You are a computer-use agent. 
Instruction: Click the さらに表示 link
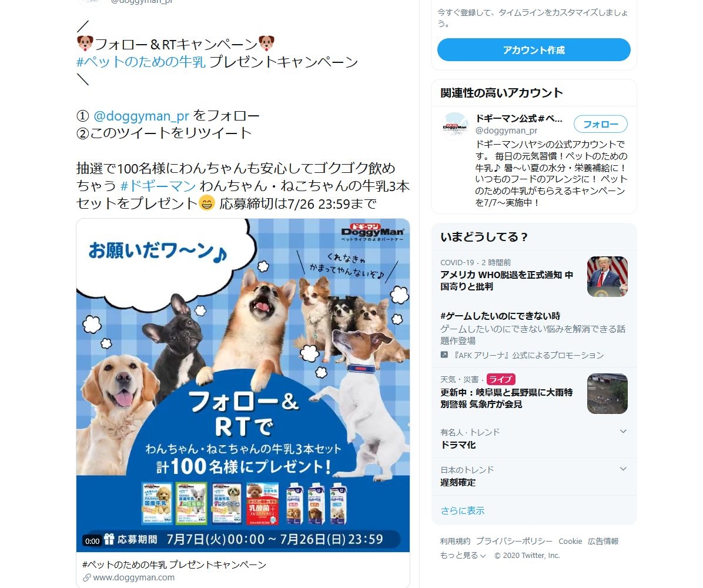coord(462,510)
